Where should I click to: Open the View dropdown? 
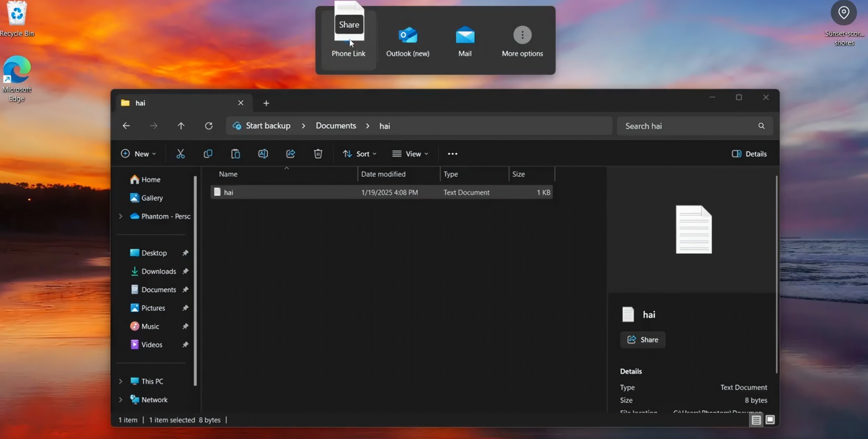410,154
